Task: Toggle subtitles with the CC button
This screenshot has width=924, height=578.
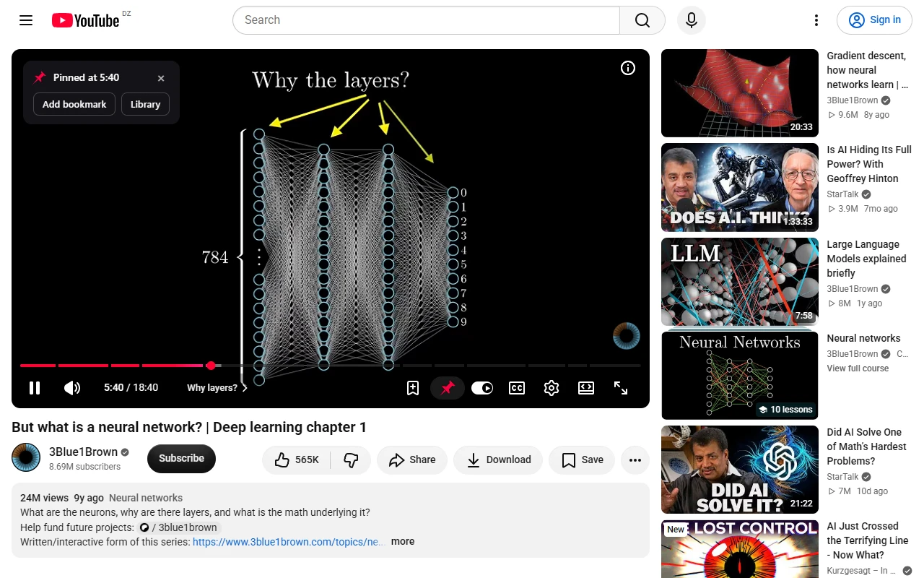Action: point(517,388)
